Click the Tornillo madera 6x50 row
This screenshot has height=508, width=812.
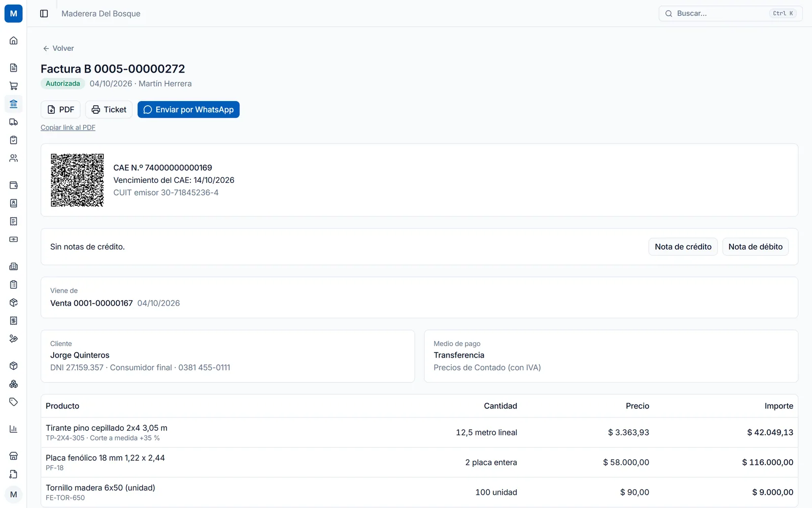pyautogui.click(x=419, y=492)
